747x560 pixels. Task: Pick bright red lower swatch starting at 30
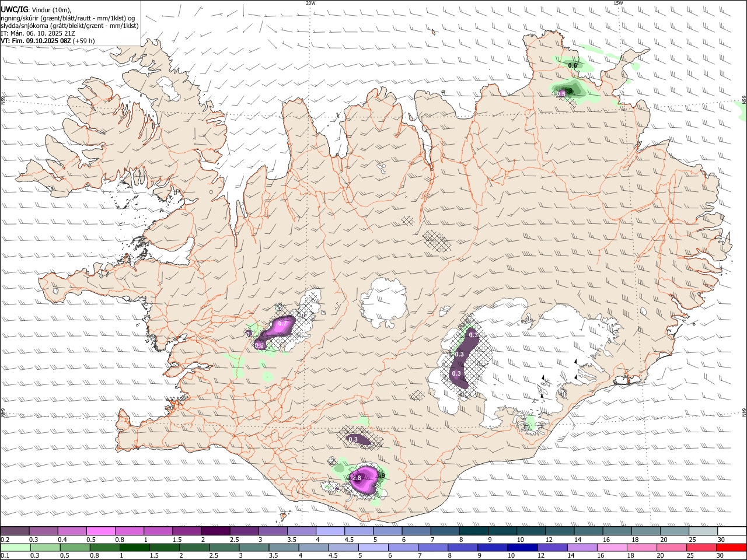(731, 547)
